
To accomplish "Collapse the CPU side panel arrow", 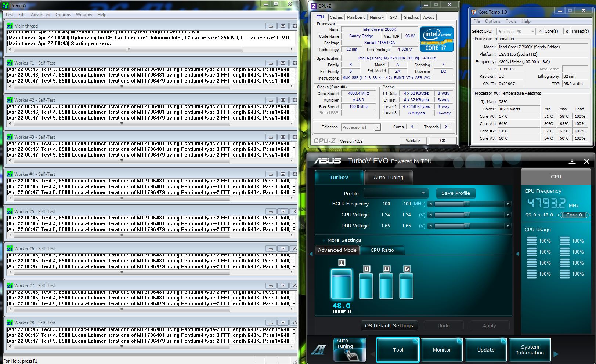I will [517, 254].
